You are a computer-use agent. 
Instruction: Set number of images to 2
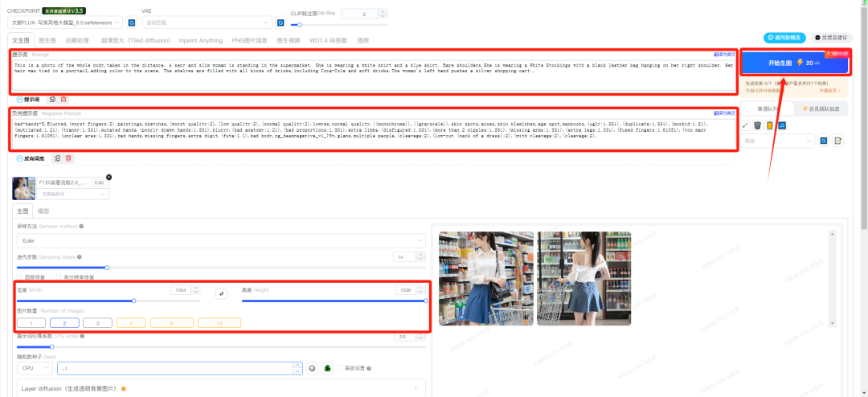click(x=64, y=323)
